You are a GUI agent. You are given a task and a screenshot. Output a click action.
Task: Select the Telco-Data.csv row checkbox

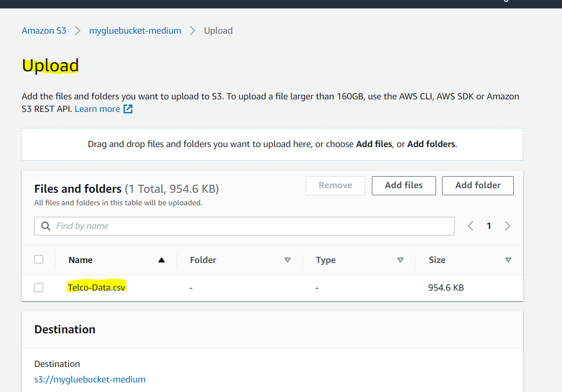pyautogui.click(x=39, y=288)
